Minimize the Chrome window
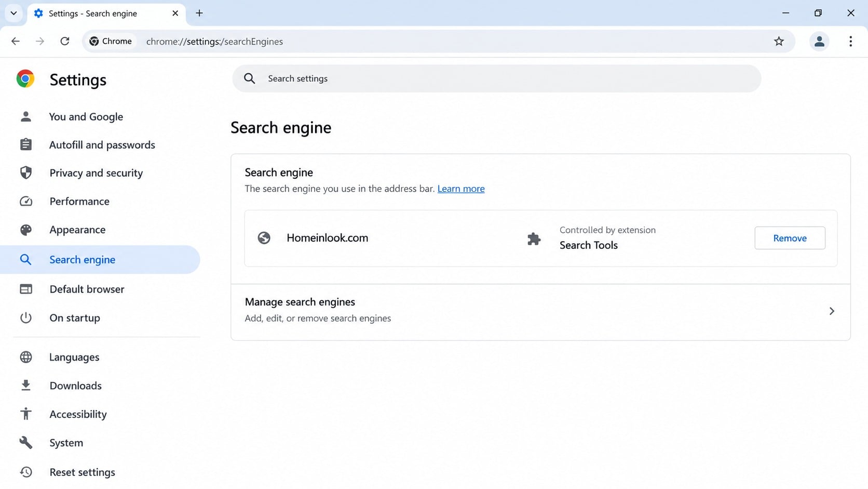This screenshot has width=868, height=489. tap(785, 13)
